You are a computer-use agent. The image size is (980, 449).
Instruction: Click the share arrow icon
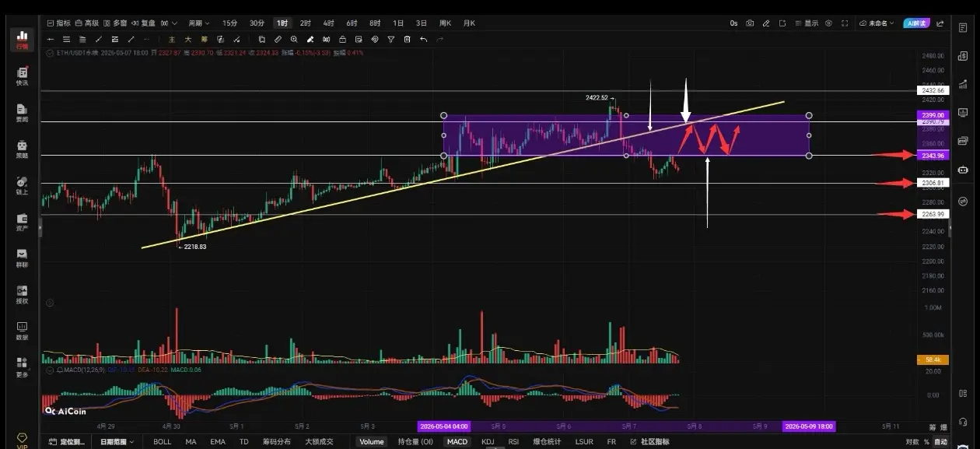940,23
